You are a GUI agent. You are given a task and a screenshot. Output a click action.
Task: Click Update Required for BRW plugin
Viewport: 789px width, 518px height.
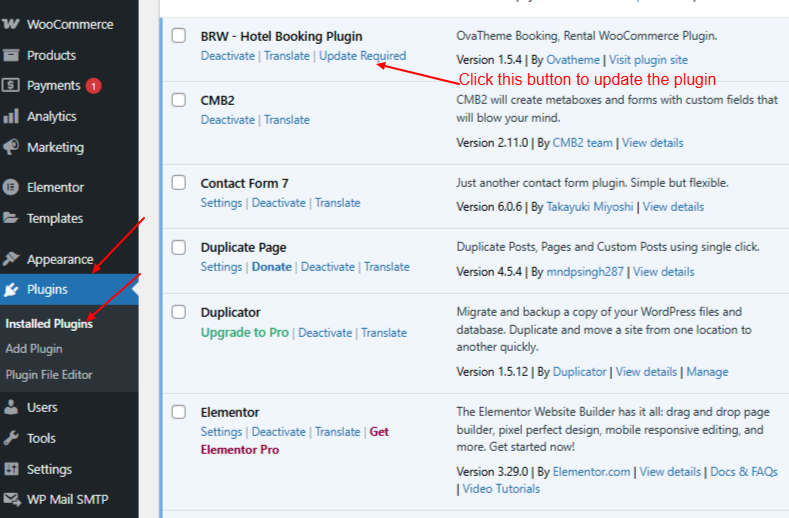362,56
